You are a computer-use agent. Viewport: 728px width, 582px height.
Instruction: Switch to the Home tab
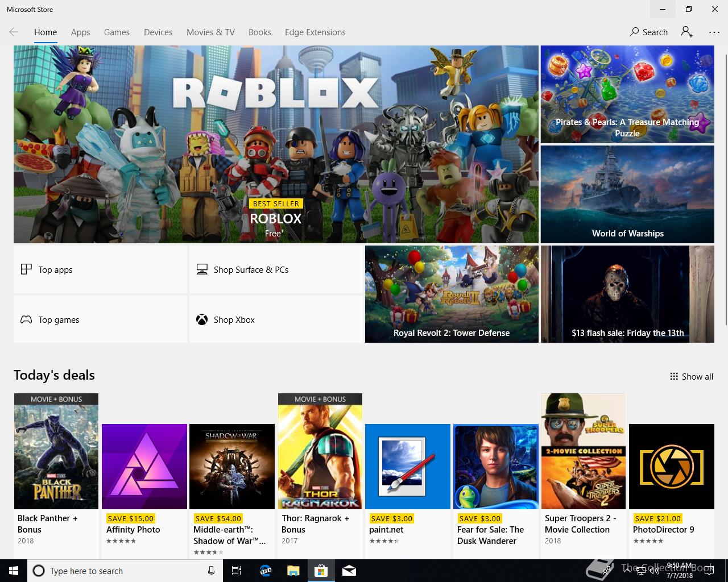coord(45,32)
